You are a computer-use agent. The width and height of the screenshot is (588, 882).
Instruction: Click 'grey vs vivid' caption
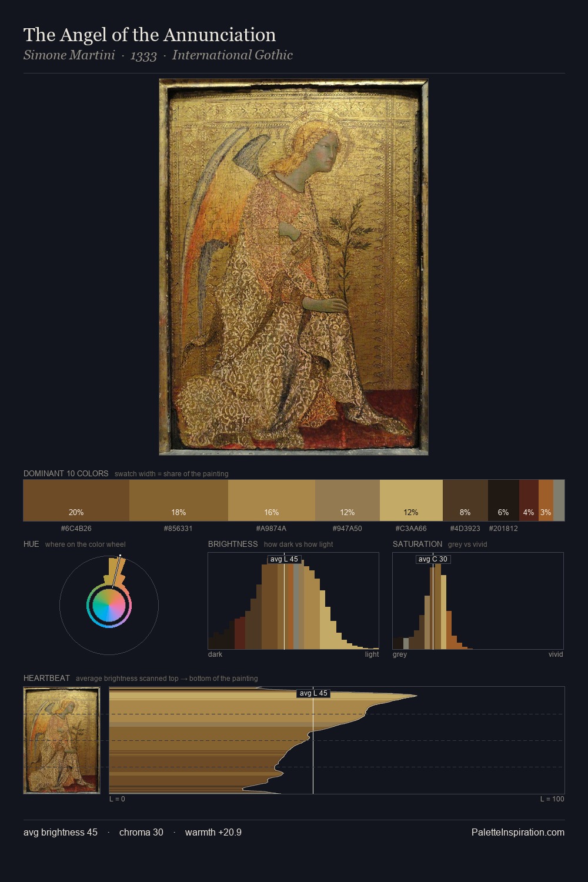click(467, 544)
